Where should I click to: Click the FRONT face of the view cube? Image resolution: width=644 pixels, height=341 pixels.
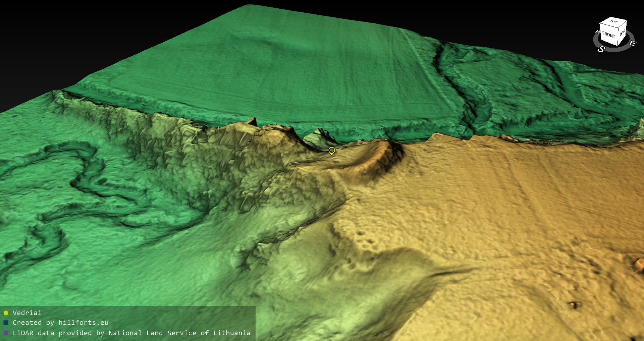(608, 35)
